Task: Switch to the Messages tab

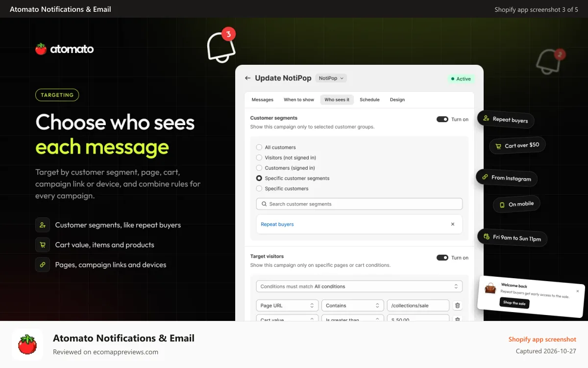Action: (263, 100)
